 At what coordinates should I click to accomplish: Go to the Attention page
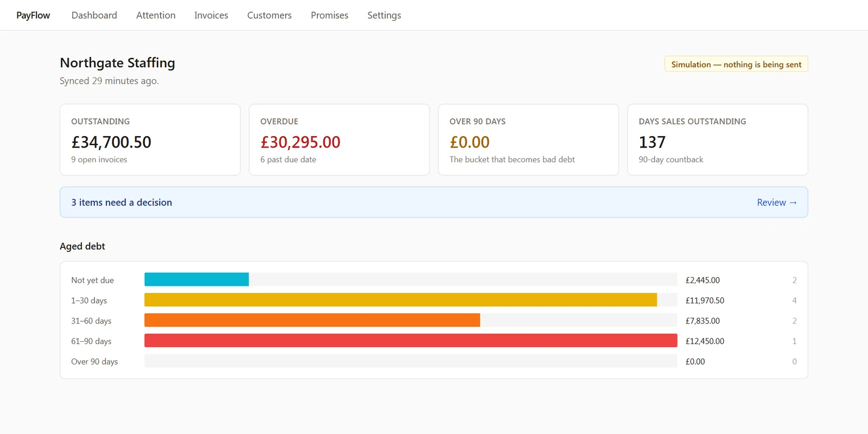(156, 15)
